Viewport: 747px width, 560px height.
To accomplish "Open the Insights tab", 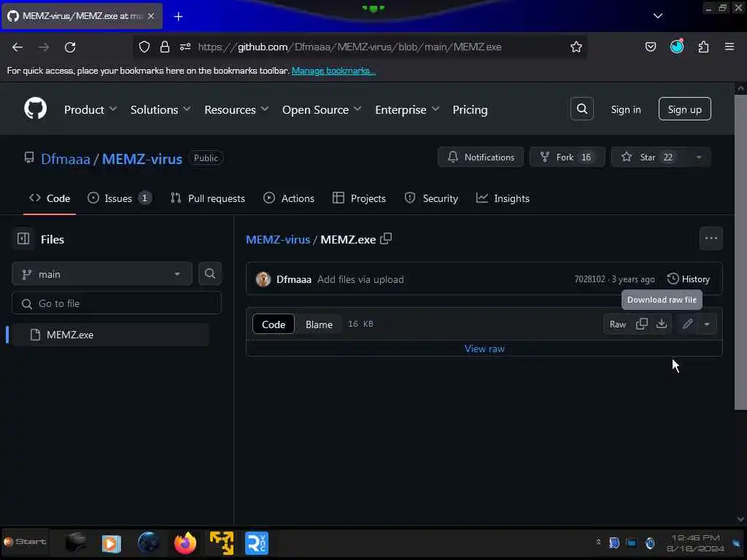I will (503, 198).
